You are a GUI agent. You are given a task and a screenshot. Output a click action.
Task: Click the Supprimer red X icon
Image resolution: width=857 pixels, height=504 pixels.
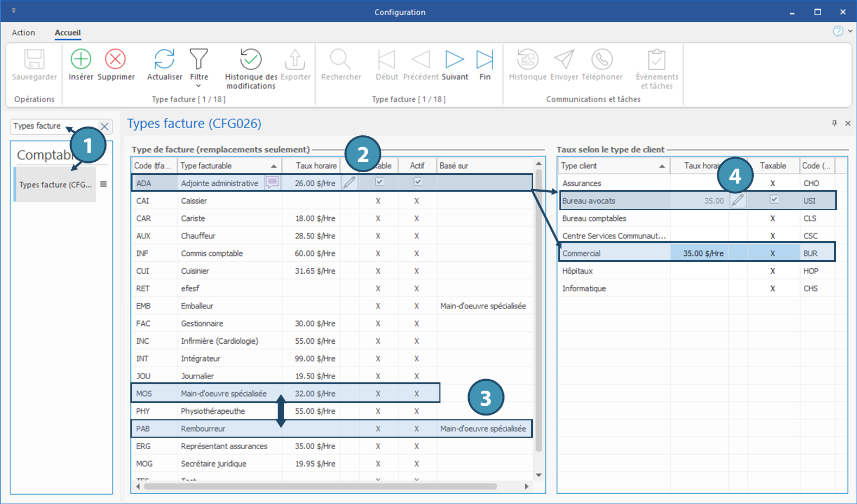(x=115, y=59)
